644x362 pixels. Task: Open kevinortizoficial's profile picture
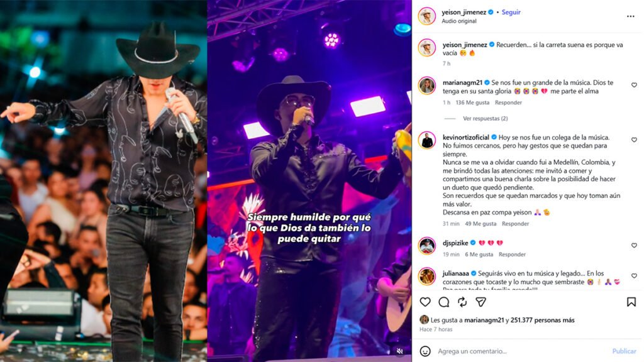click(x=427, y=140)
